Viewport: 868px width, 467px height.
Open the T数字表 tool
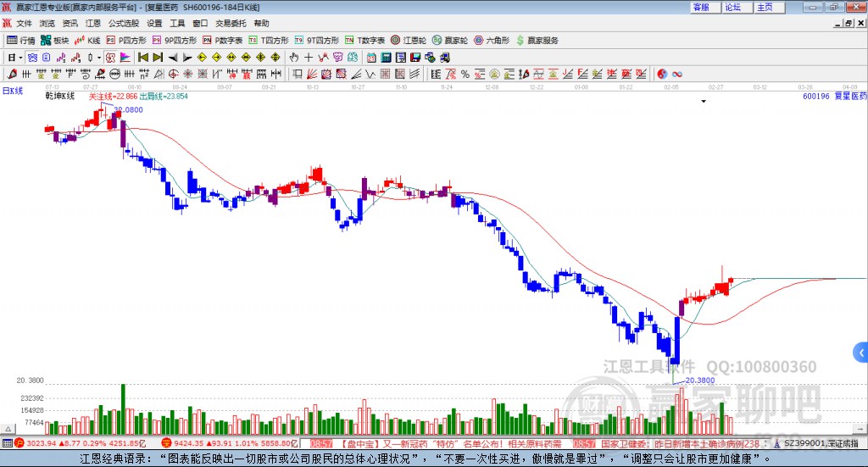point(364,41)
